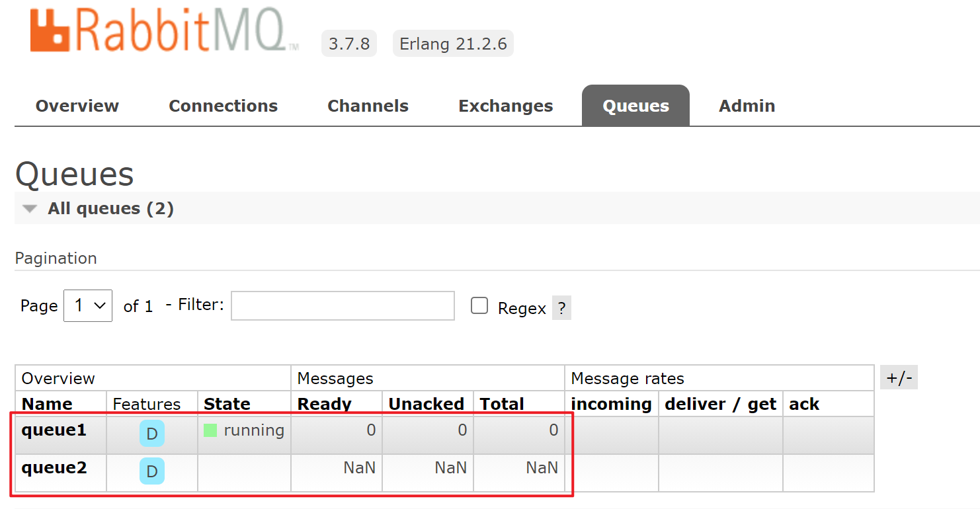Collapse the All queues section
The width and height of the screenshot is (980, 509).
(30, 209)
